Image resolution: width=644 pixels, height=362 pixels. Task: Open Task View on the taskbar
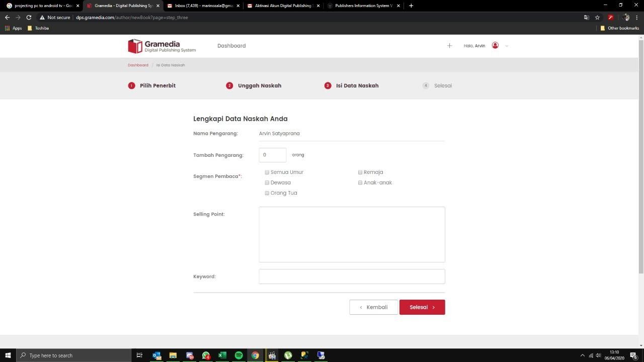point(140,355)
